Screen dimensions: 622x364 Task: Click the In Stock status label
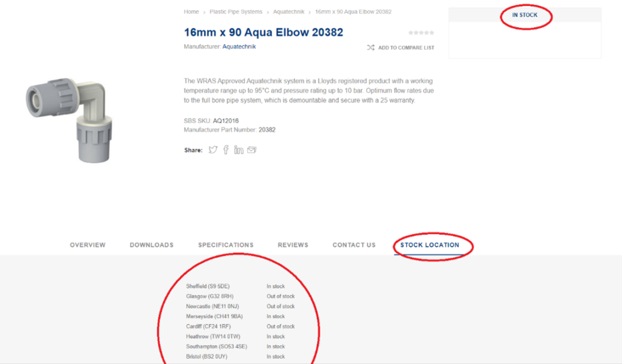pyautogui.click(x=524, y=15)
